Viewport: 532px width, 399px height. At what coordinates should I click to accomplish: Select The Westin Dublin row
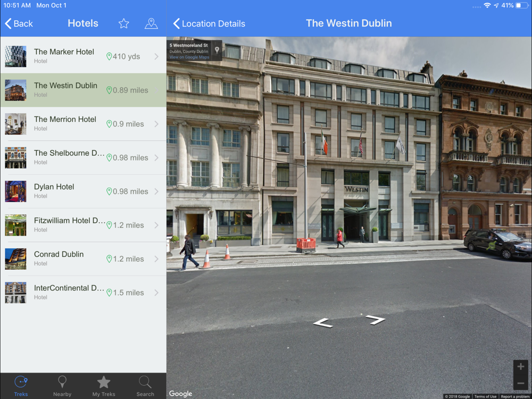click(83, 90)
